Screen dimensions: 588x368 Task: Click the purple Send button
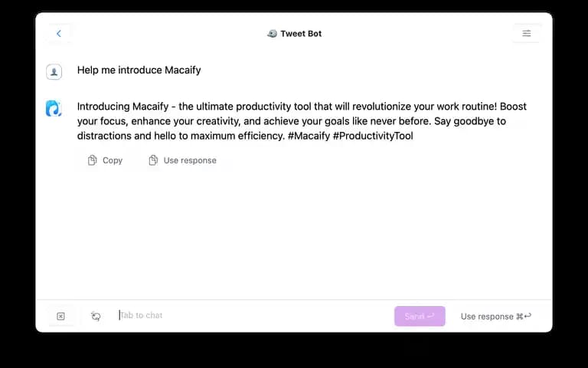coord(420,316)
